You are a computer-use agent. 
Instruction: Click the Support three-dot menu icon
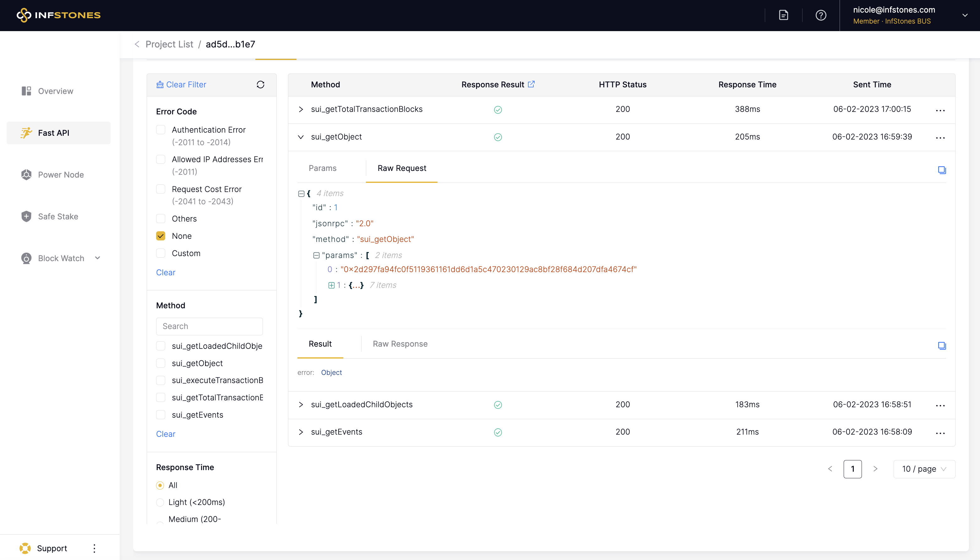[94, 548]
